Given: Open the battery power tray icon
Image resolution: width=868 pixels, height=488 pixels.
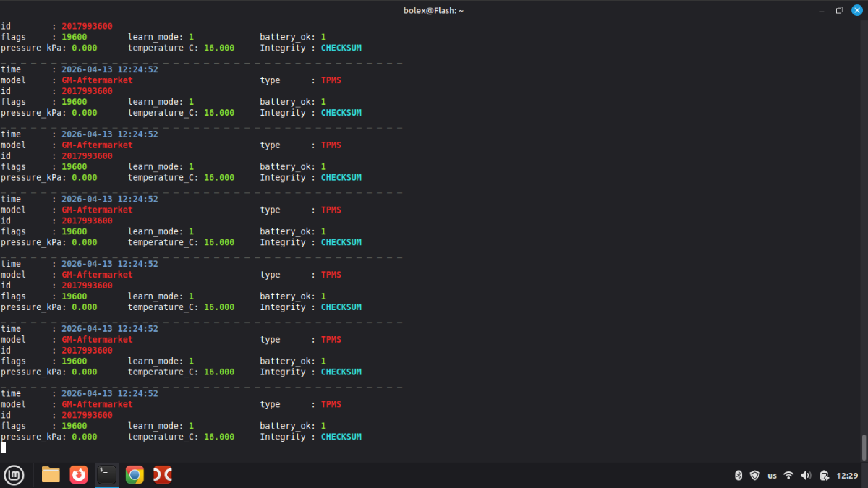Looking at the screenshot, I should tap(825, 475).
